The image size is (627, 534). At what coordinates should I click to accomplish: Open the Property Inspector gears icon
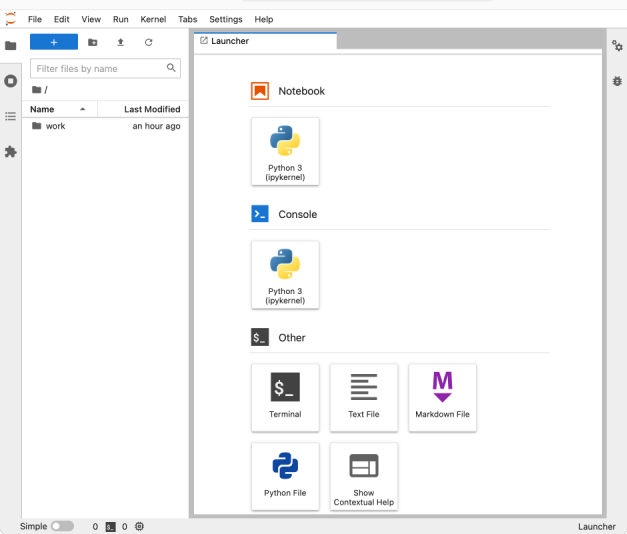[617, 46]
